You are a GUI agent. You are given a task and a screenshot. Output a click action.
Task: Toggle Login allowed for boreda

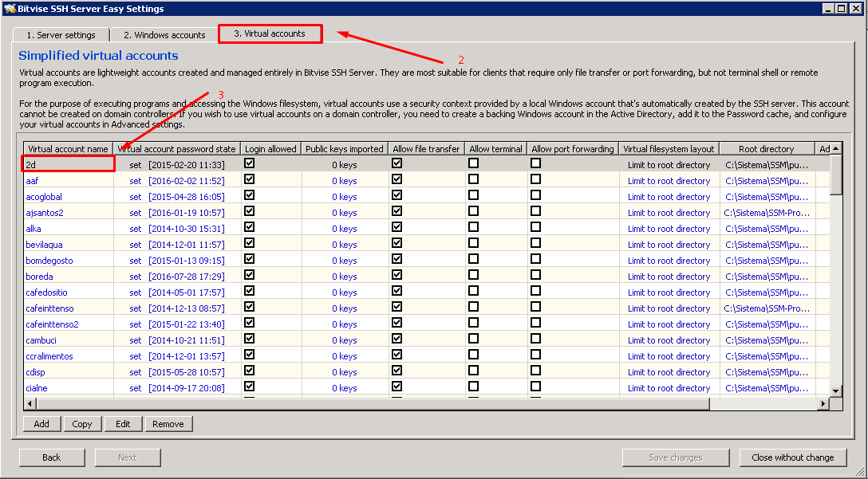tap(249, 276)
